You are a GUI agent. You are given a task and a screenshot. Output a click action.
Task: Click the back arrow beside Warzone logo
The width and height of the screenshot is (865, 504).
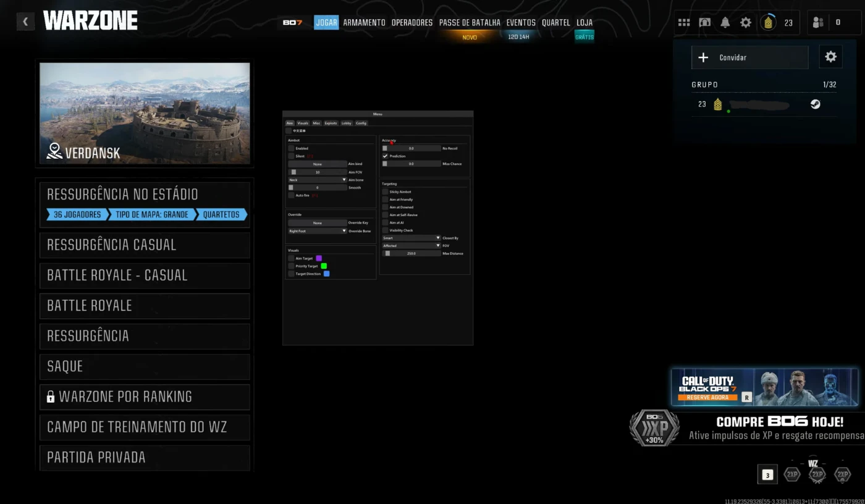(x=25, y=22)
